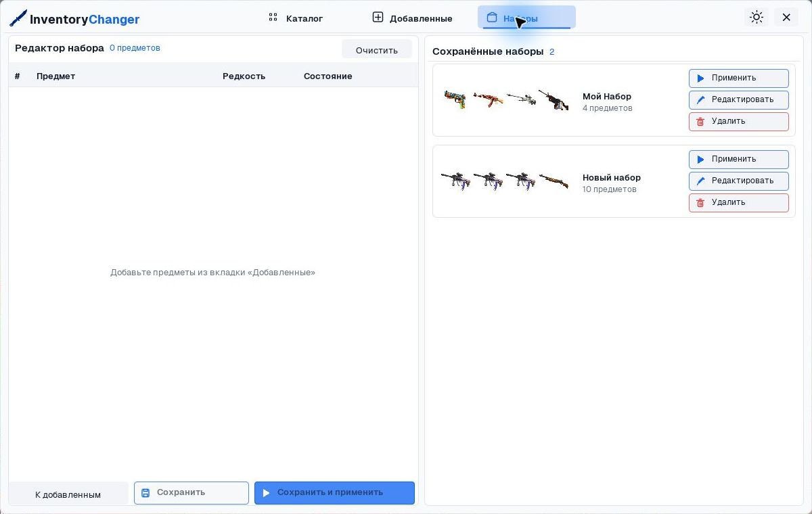Close the InventoryChanger window
Screen dimensions: 812x514
pos(786,17)
